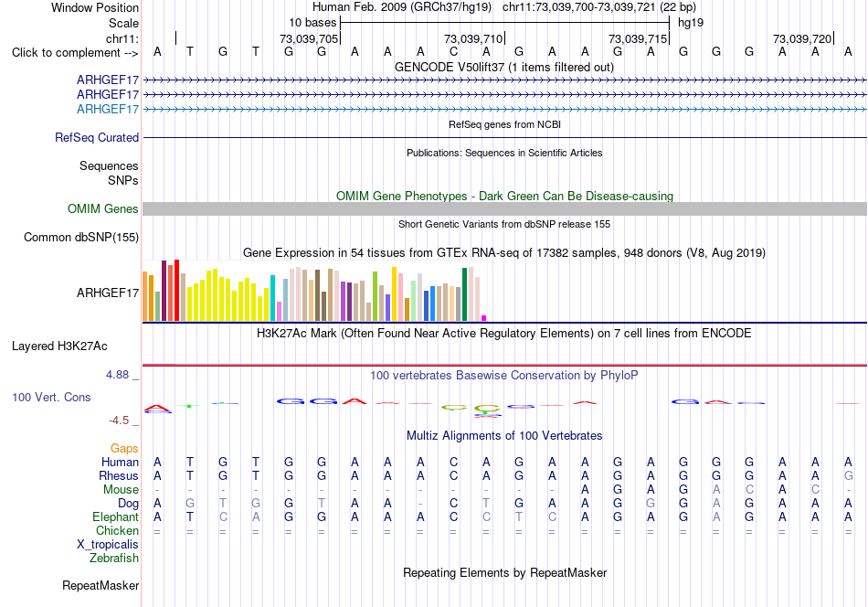Open 'Publications: Sequences in Scientific Articles' title

(504, 153)
